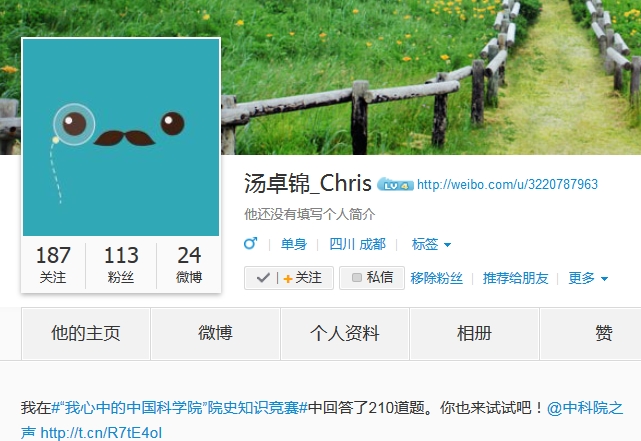This screenshot has height=441, width=641.
Task: View the 187 关注 following count
Action: point(53,264)
